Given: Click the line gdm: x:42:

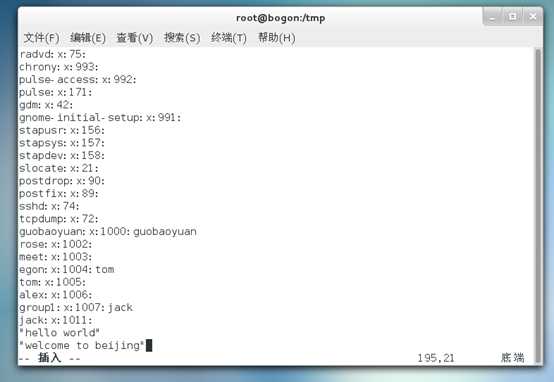Looking at the screenshot, I should 46,105.
